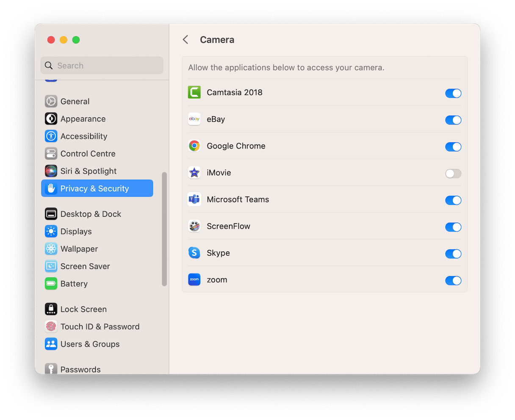Screen dimensions: 515x420
Task: Open Accessibility settings via its sidebar icon
Action: [x=51, y=136]
